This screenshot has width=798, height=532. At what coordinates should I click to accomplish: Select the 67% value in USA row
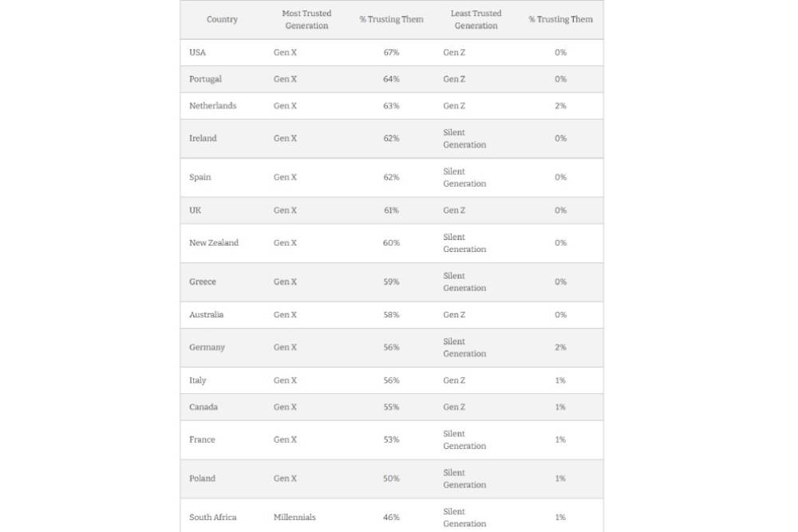click(391, 53)
